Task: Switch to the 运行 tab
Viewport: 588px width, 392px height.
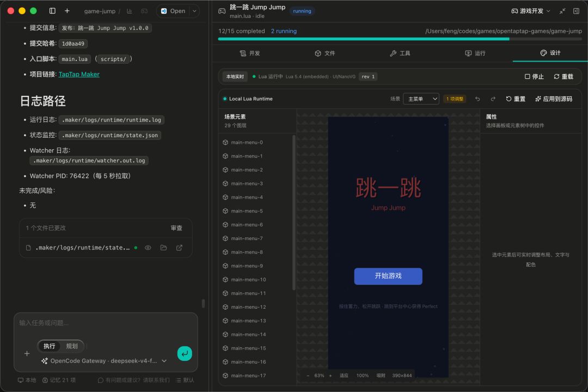Action: pyautogui.click(x=475, y=53)
